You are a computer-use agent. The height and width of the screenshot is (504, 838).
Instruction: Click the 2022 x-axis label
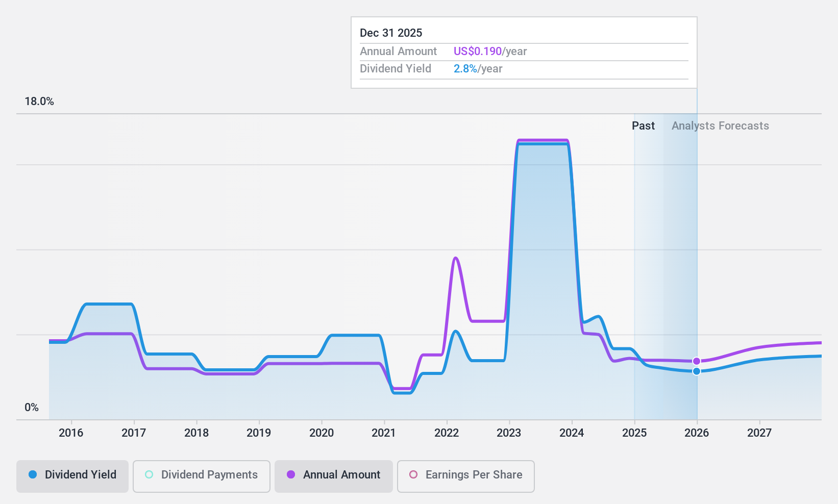447,433
